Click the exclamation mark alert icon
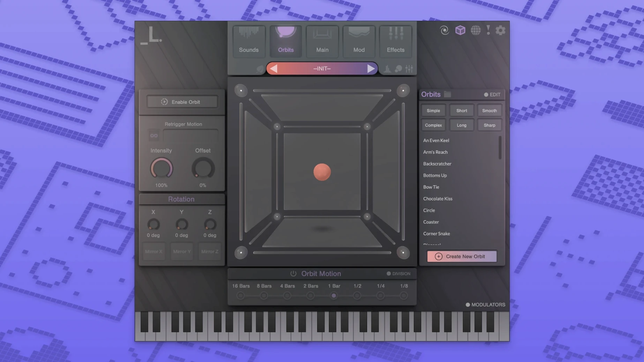This screenshot has height=362, width=644. click(488, 30)
